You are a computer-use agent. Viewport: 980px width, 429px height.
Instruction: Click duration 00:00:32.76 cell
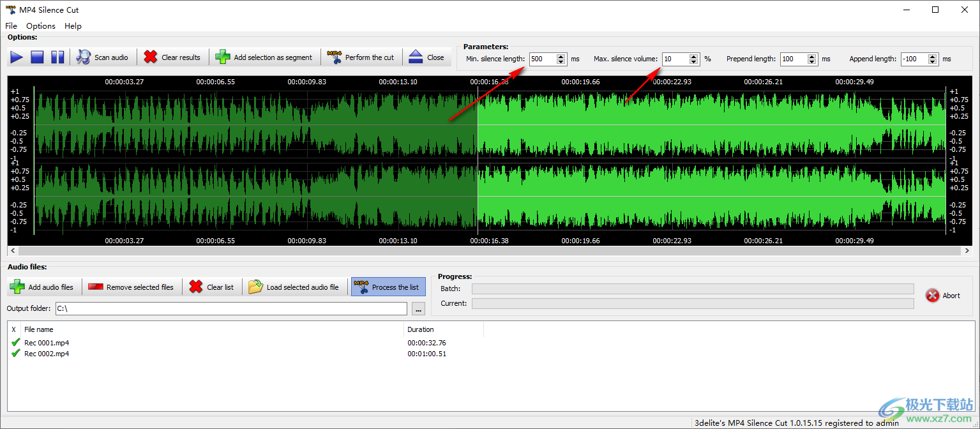point(426,343)
